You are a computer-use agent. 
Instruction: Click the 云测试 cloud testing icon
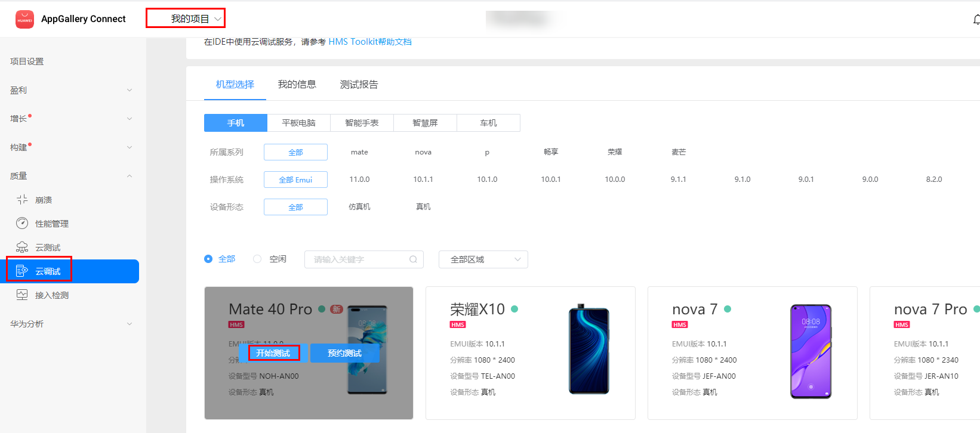pos(22,248)
